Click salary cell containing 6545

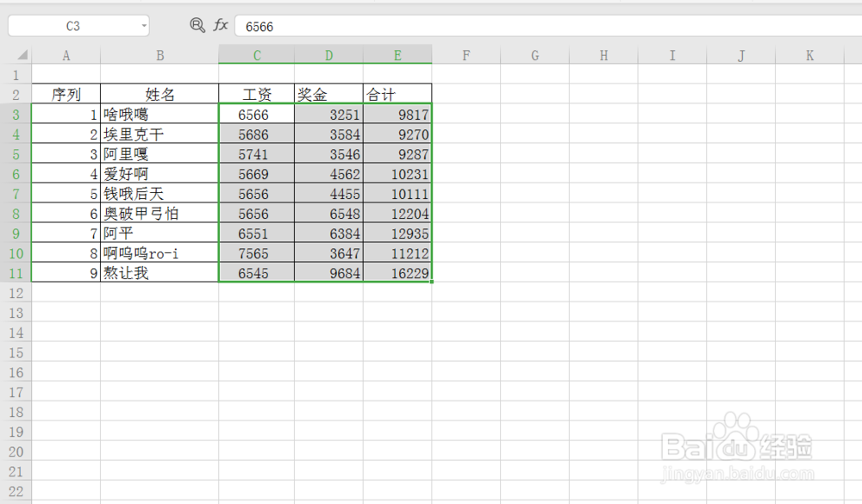coord(257,273)
